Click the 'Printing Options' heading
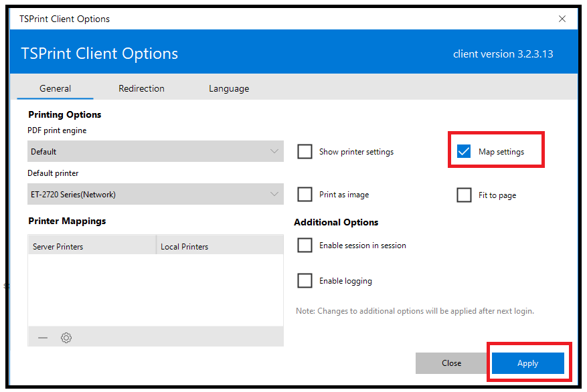This screenshot has width=587, height=392. click(x=65, y=114)
